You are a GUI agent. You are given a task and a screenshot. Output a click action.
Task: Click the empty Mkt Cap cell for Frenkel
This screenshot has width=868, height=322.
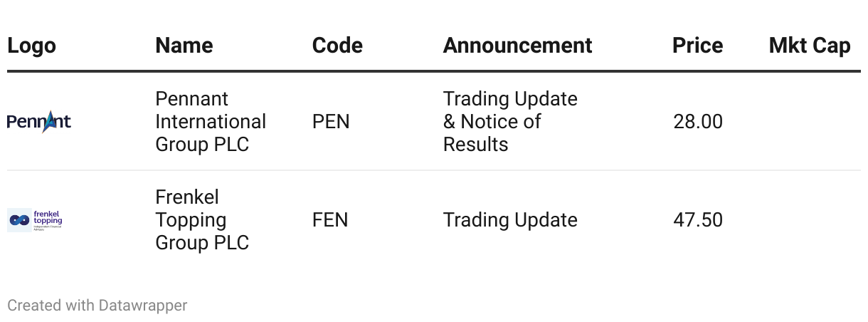pos(810,220)
